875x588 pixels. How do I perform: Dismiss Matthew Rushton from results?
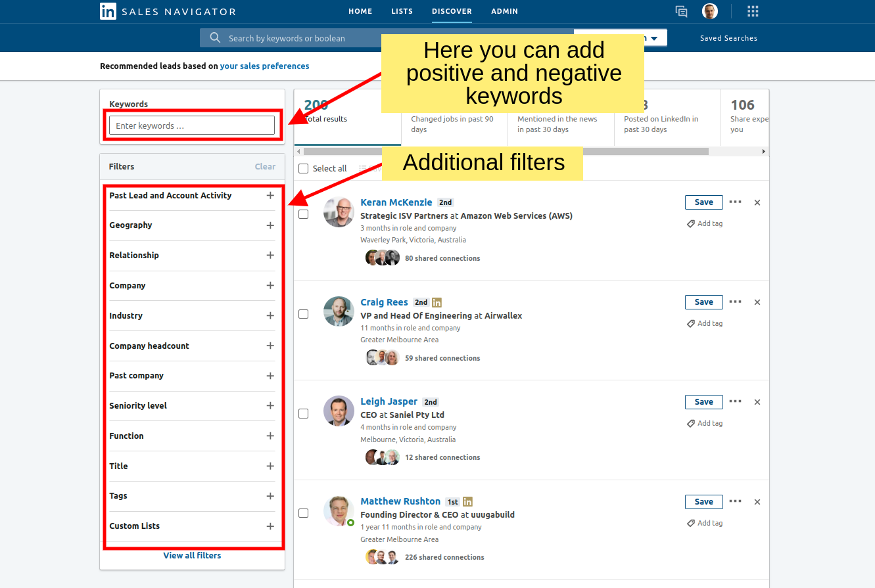(757, 502)
